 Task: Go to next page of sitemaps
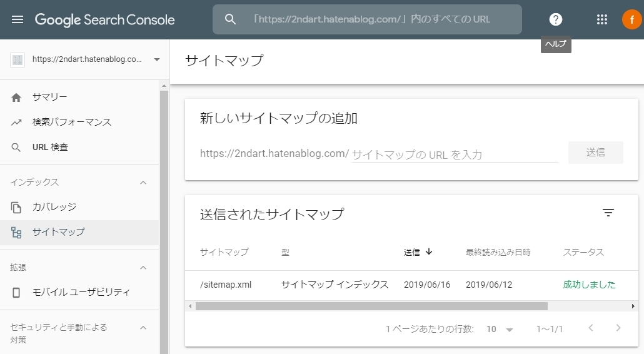[618, 328]
